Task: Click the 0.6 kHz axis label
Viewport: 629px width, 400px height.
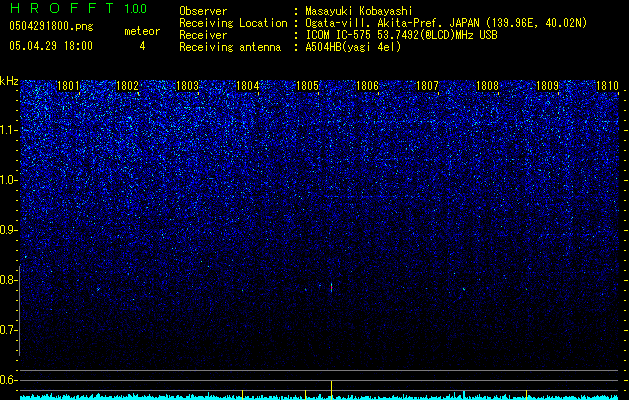Action: tap(8, 380)
